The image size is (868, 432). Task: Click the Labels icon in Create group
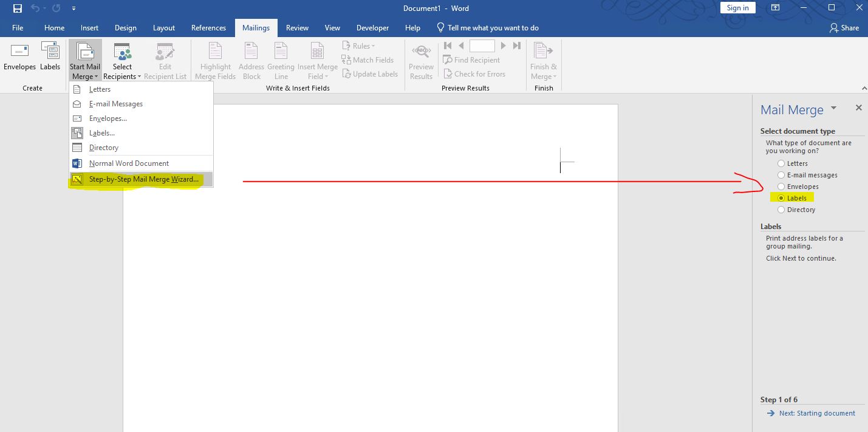(x=50, y=57)
